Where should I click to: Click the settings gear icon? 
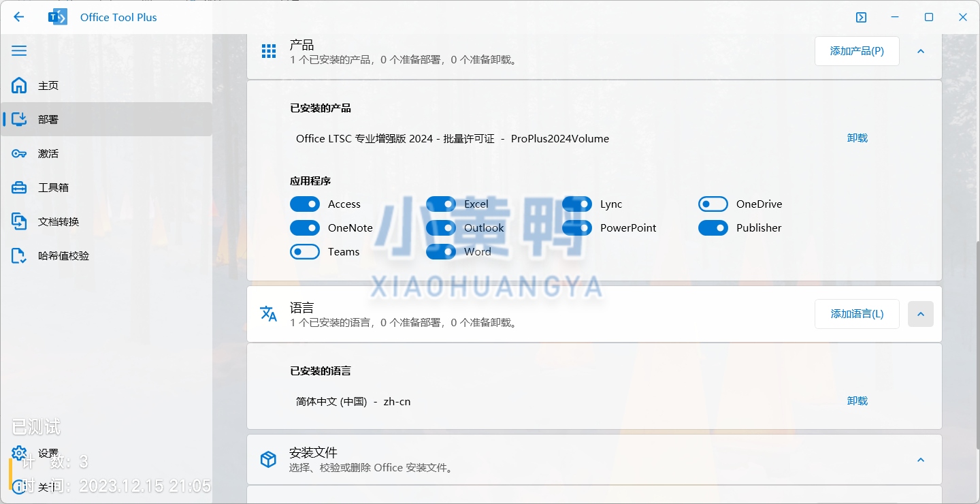pyautogui.click(x=19, y=453)
